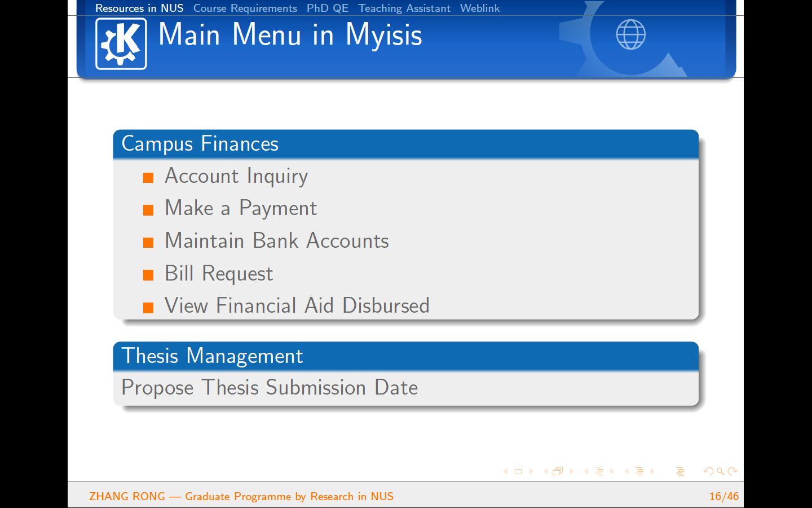Go to PhD QE section
812x508 pixels.
(x=327, y=8)
